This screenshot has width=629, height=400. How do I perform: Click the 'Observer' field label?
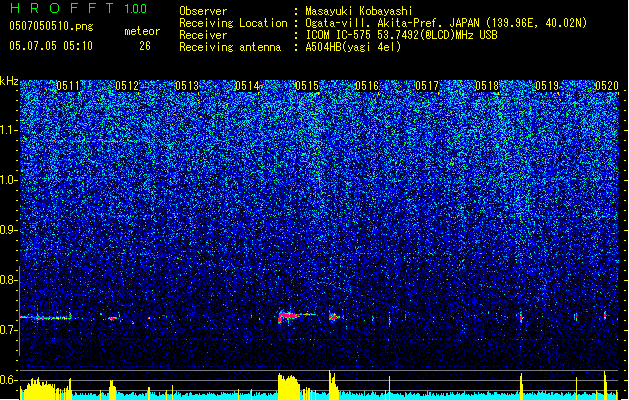tap(203, 11)
